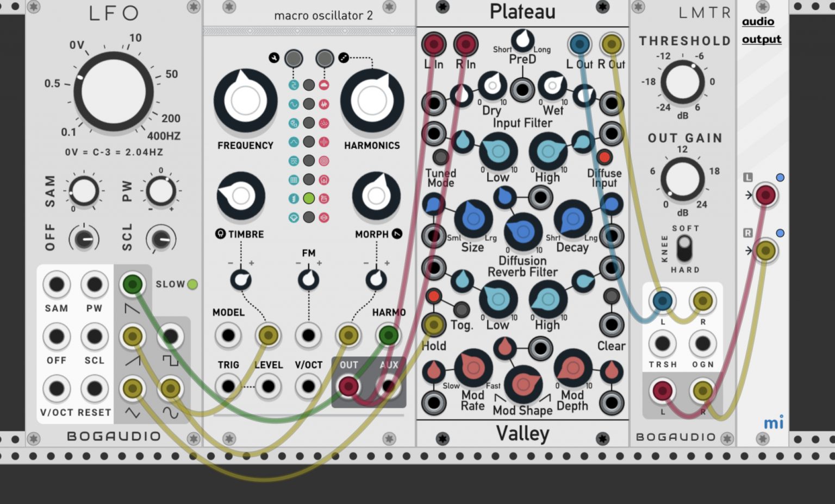Screen dimensions: 835x504
Task: Click the LEVEL input jack on macro oscillator
Action: [x=268, y=387]
